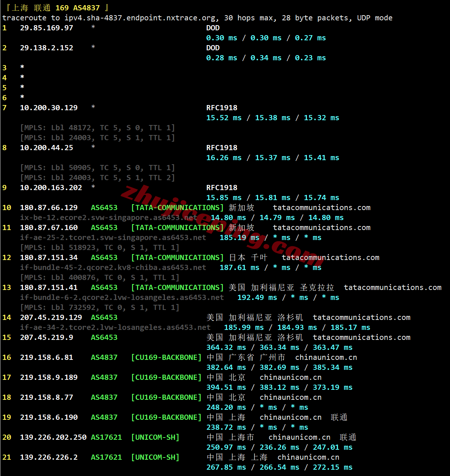This screenshot has width=450, height=476.
Task: Click latency line 16.26 ms / 15.37 ms / 15.41 ms
Action: pos(273,158)
